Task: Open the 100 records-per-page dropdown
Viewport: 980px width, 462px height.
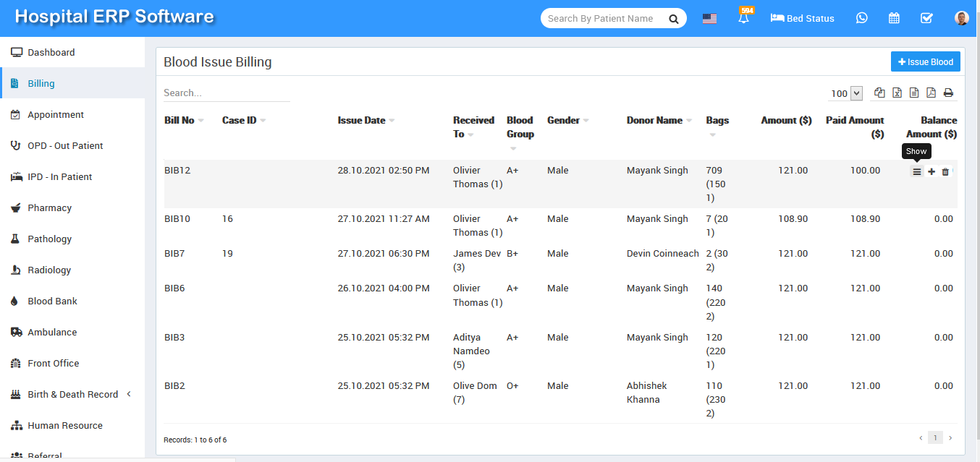Action: (846, 93)
